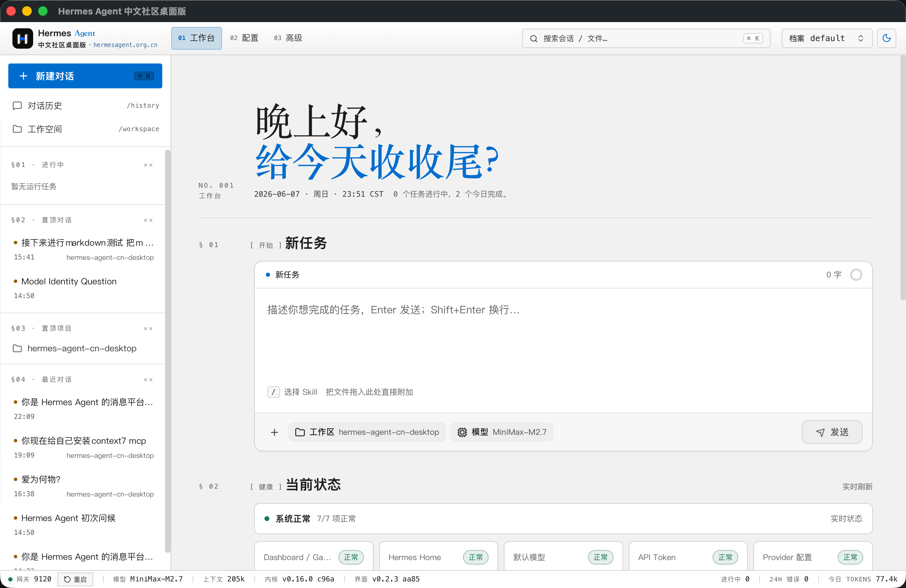Switch to the 03 高级 tab
The width and height of the screenshot is (906, 588).
pos(288,38)
